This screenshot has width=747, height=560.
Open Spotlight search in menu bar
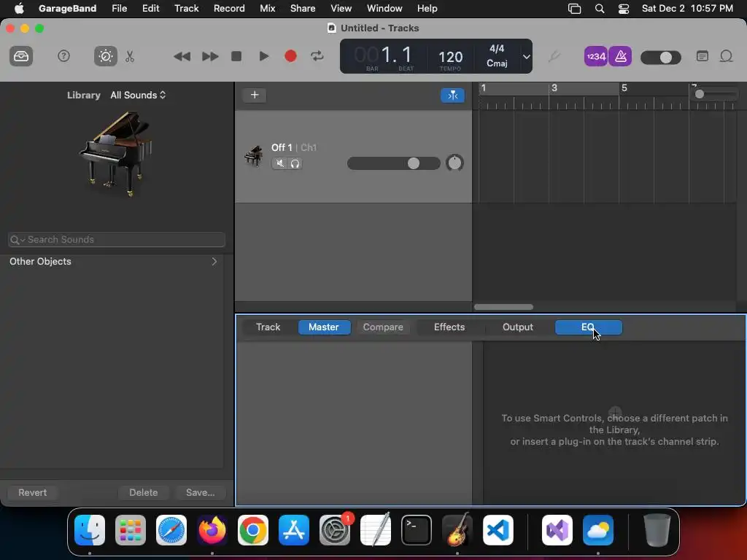600,9
